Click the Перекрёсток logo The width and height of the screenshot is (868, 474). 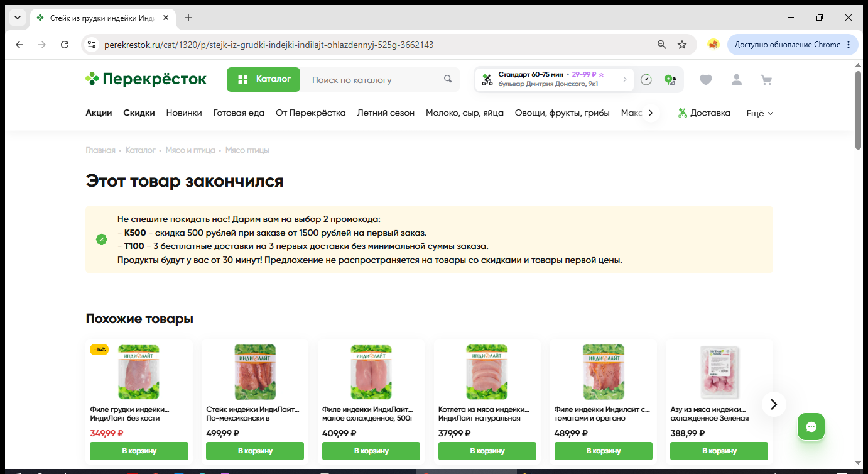click(x=146, y=79)
